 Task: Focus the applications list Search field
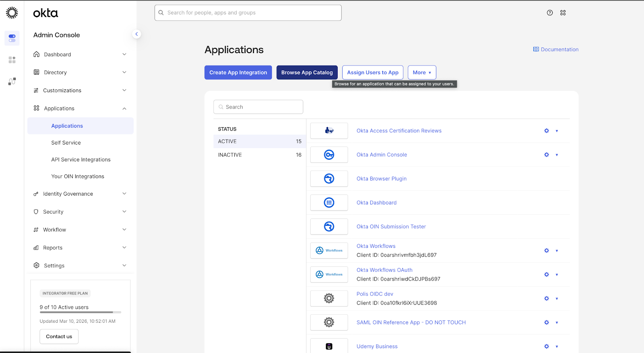pos(258,107)
